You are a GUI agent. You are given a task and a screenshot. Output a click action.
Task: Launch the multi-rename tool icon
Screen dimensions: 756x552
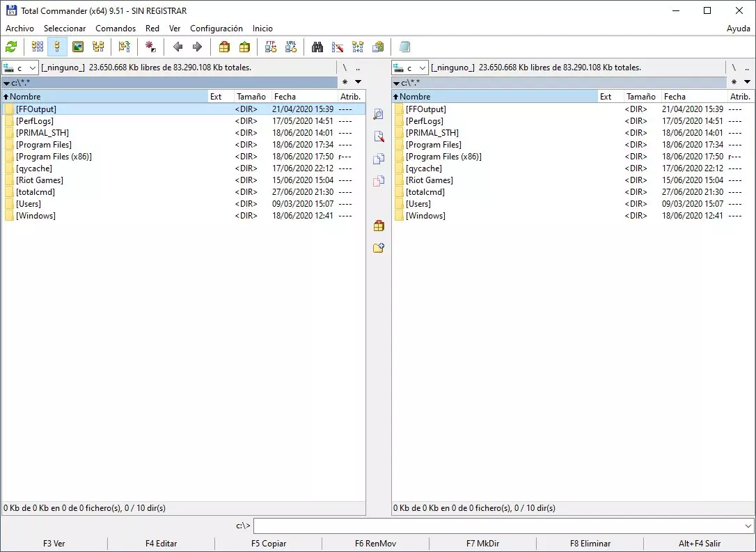(x=338, y=47)
